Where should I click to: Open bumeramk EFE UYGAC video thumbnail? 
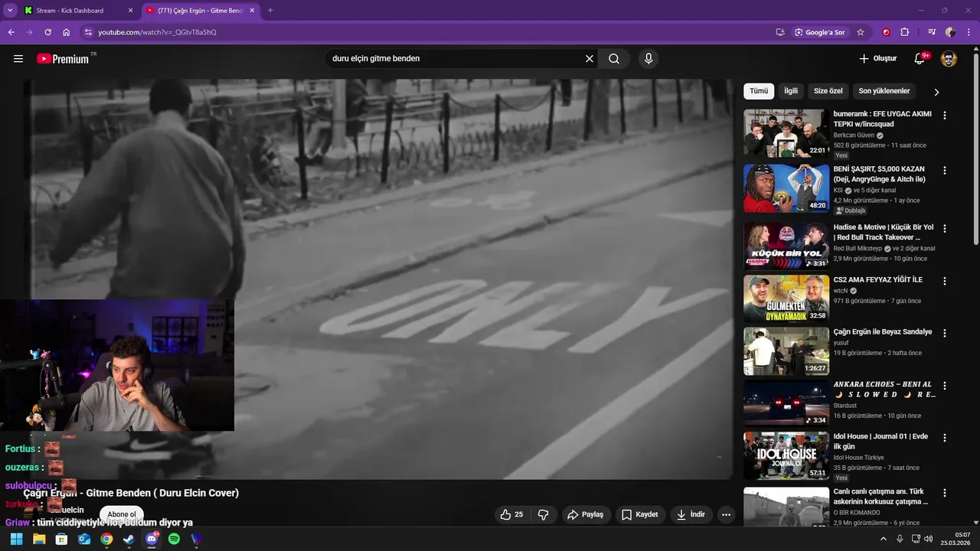click(x=786, y=133)
